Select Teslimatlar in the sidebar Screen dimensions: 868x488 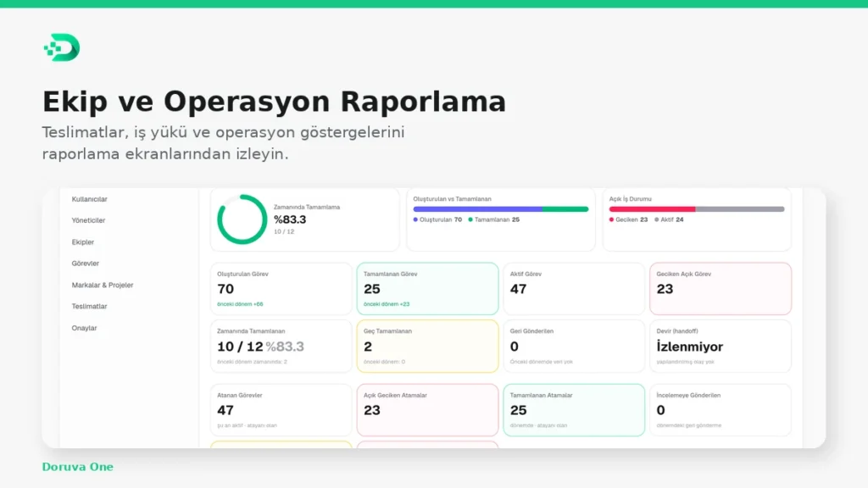click(89, 306)
